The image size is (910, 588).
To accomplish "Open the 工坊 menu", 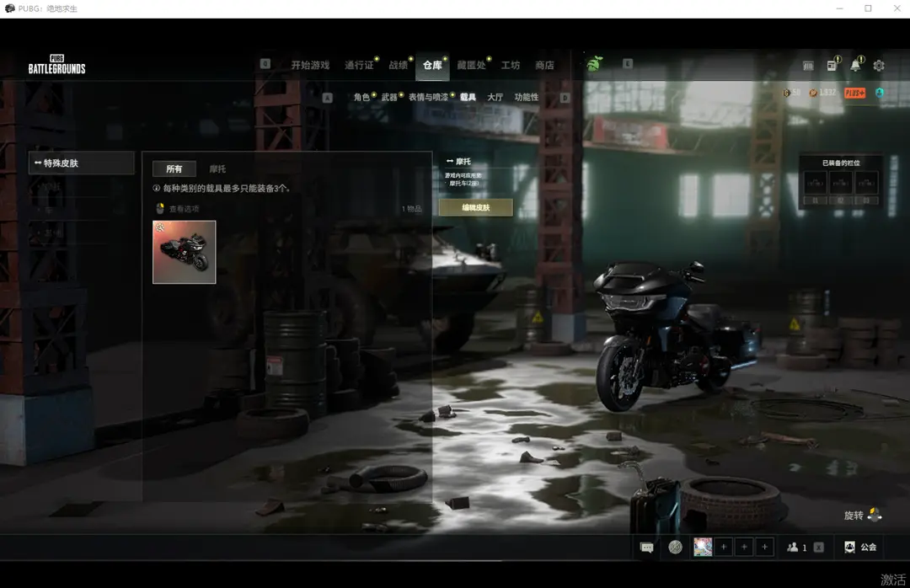I will [511, 65].
